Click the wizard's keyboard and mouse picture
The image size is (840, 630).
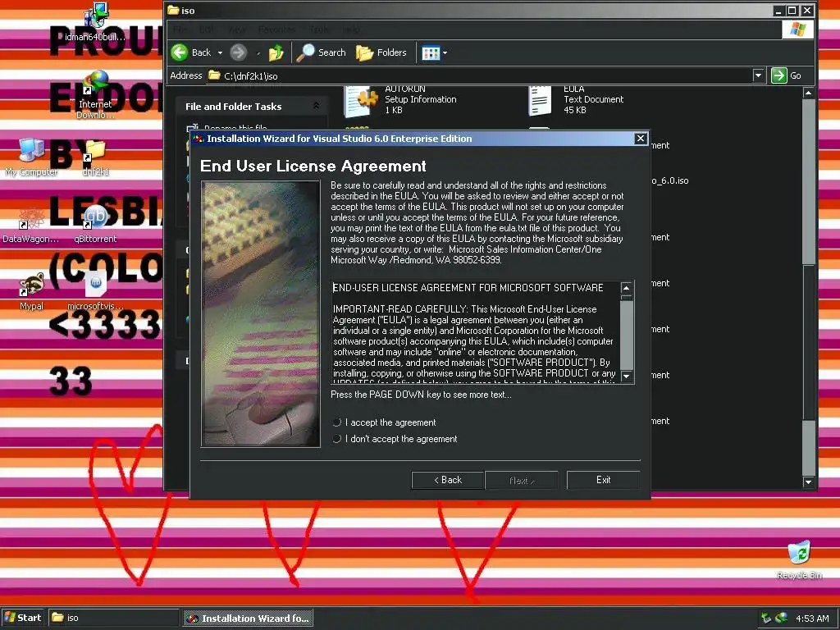click(260, 314)
